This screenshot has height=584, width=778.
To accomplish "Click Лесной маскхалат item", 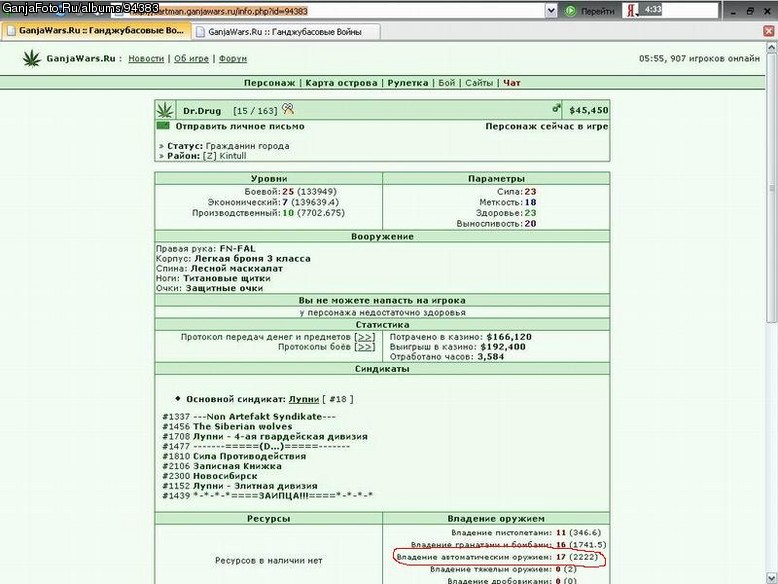I will click(237, 268).
